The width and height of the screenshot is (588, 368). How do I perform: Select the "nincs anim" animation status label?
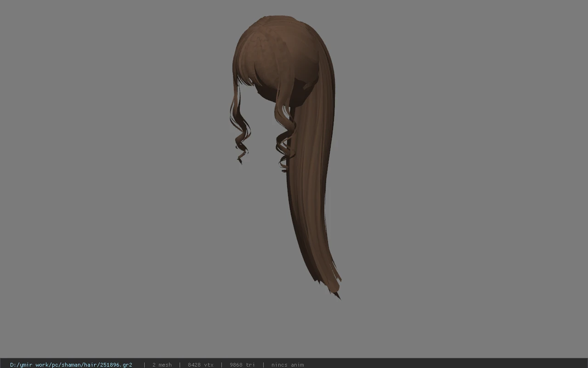coord(288,365)
